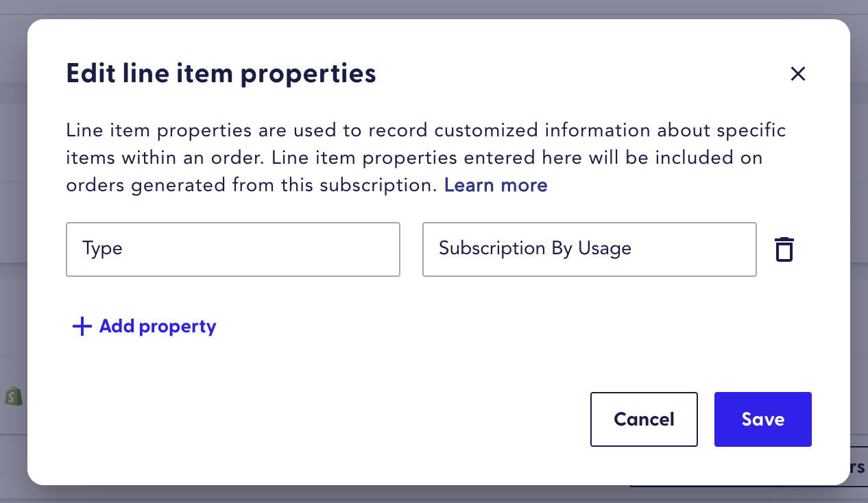Click the Edit line item properties heading
Viewport: 868px width, 503px height.
[x=221, y=73]
